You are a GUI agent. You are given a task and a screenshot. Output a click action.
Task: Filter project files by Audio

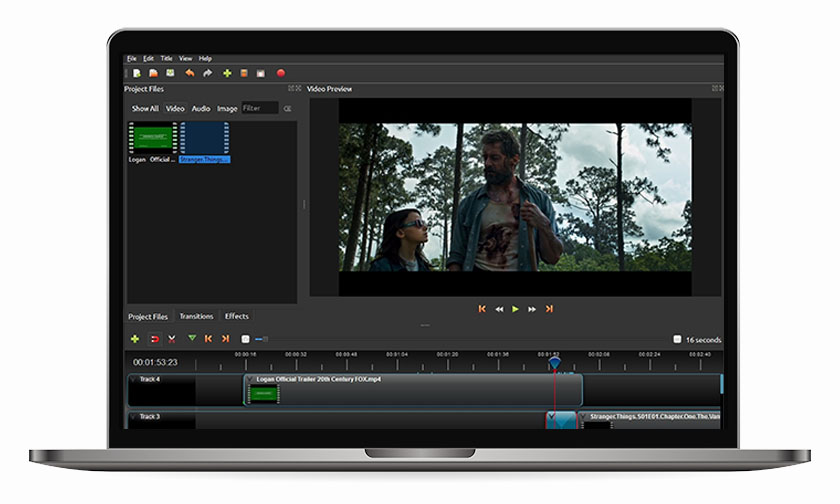click(x=201, y=108)
